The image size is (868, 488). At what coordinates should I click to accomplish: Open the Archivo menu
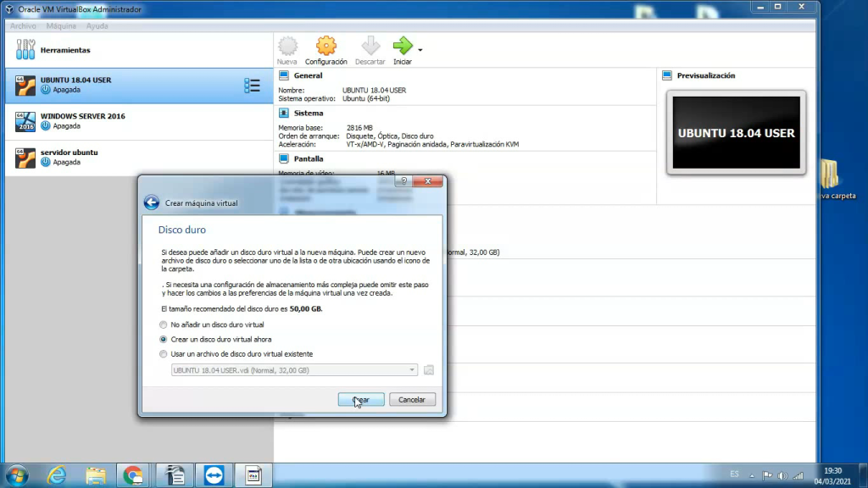pos(22,25)
